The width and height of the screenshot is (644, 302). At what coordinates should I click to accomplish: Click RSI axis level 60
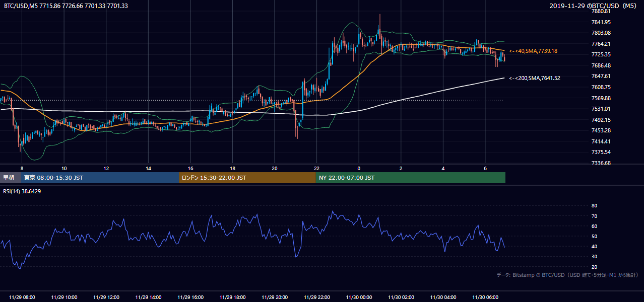[594, 226]
